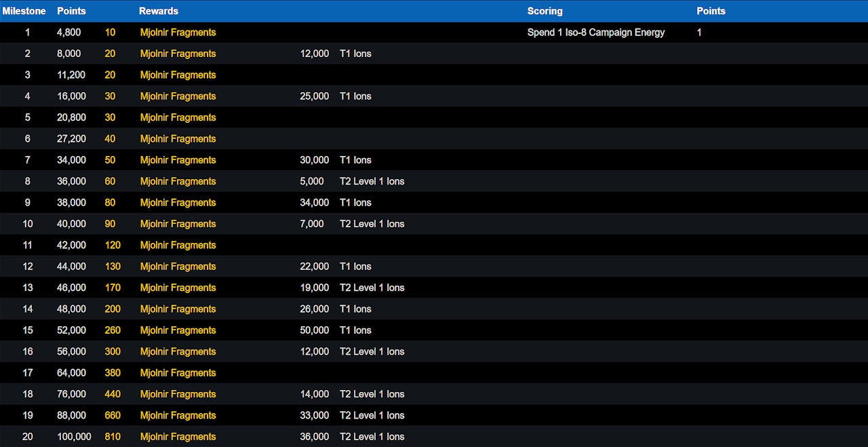Click the 4,800 points cell
Screen dimensions: 868x447
click(x=69, y=33)
